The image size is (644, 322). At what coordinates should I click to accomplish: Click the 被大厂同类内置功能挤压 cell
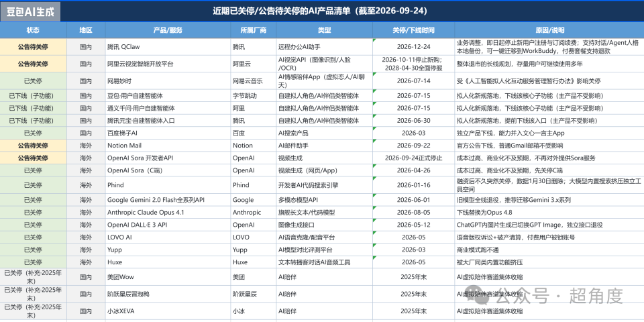click(x=549, y=262)
